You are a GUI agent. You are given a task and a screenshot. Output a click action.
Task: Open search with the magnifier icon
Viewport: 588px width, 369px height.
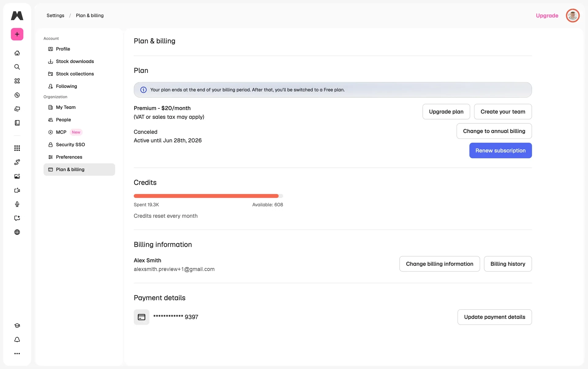17,67
